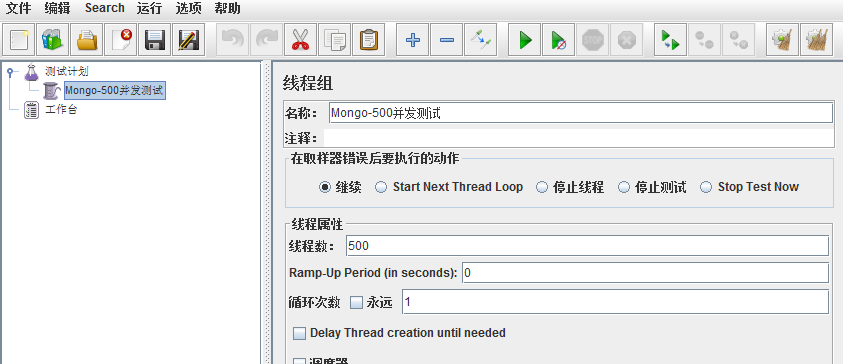Collapse all with the minus icon
The width and height of the screenshot is (843, 364).
(x=446, y=40)
